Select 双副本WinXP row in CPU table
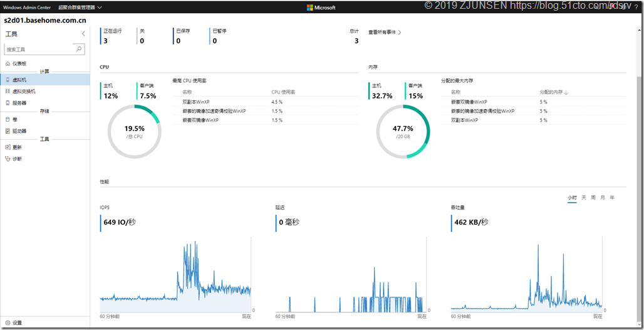 tap(266, 102)
